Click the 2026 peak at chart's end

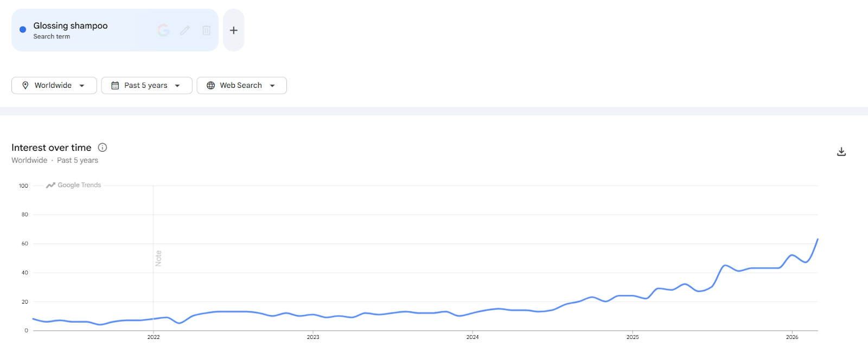[818, 239]
